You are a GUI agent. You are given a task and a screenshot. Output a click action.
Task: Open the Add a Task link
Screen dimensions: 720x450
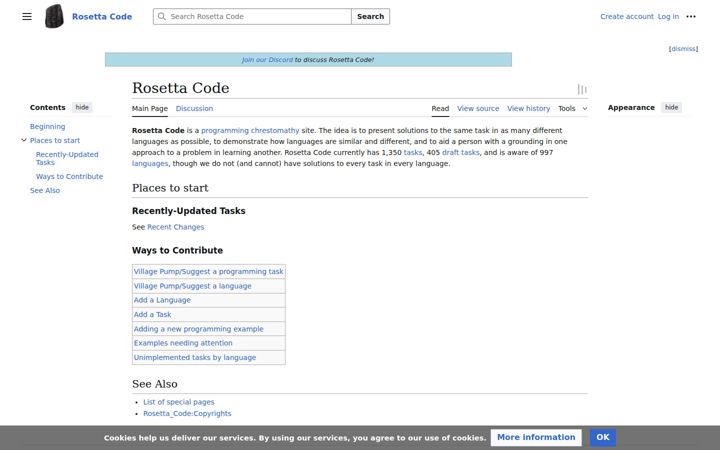click(x=152, y=315)
